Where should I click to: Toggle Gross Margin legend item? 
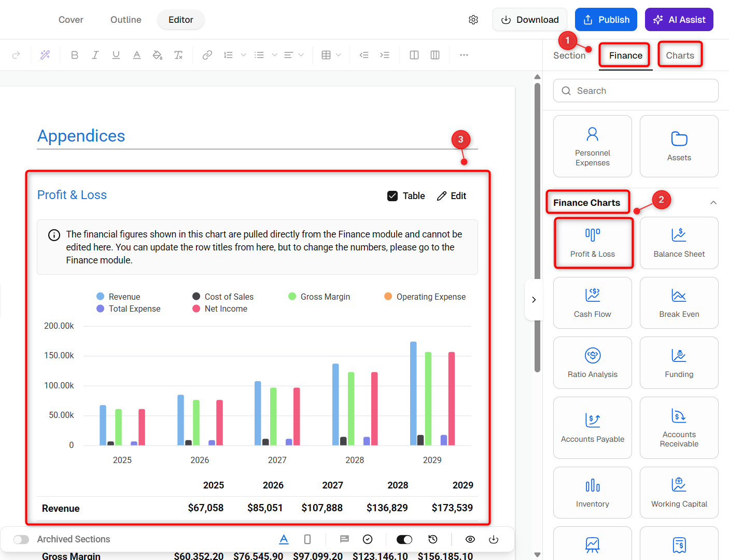pos(319,297)
